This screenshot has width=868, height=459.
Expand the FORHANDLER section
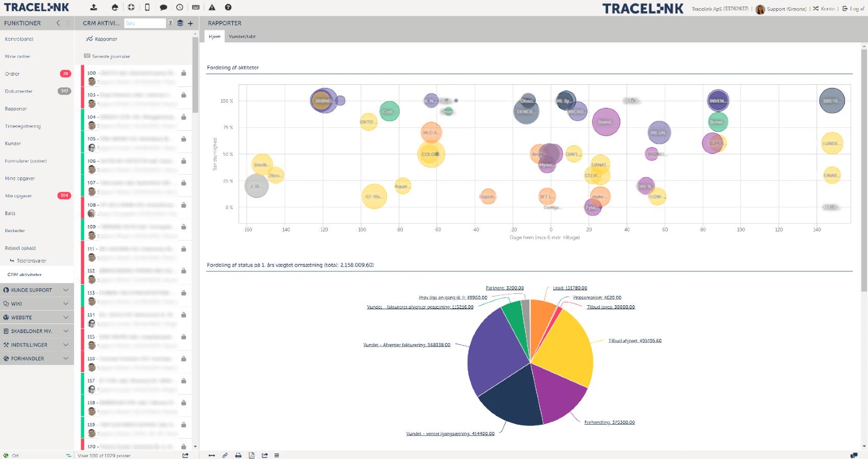tap(37, 358)
